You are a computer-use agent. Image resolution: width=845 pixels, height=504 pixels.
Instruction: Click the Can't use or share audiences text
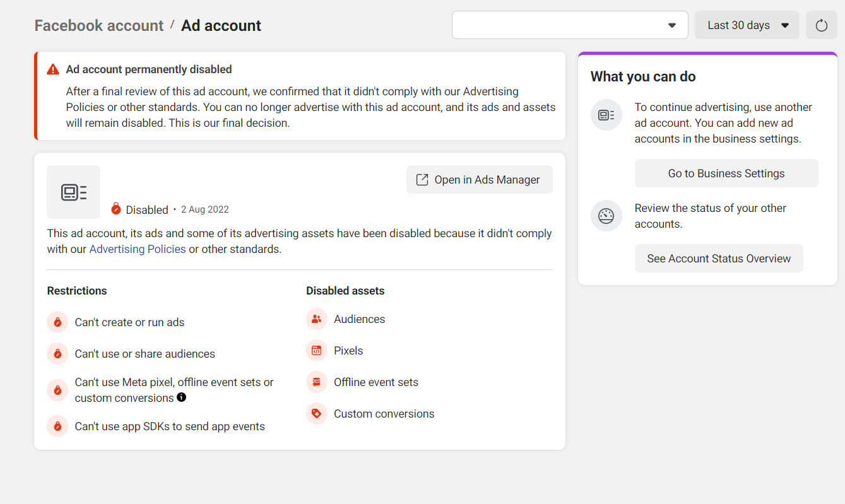[145, 354]
